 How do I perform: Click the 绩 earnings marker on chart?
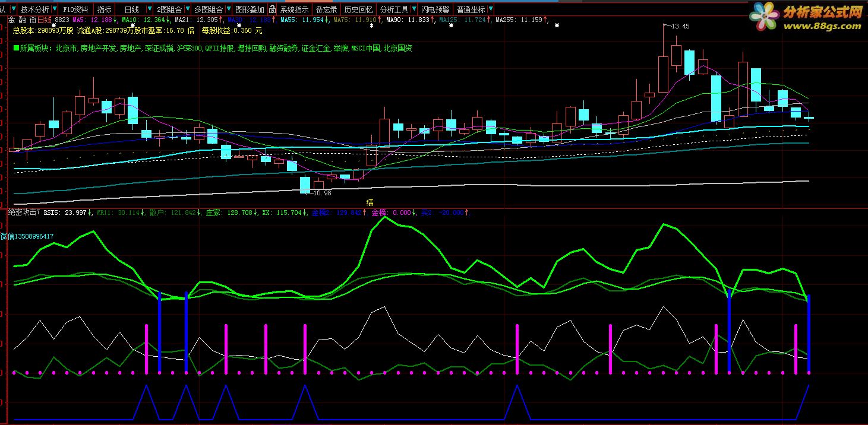point(370,202)
